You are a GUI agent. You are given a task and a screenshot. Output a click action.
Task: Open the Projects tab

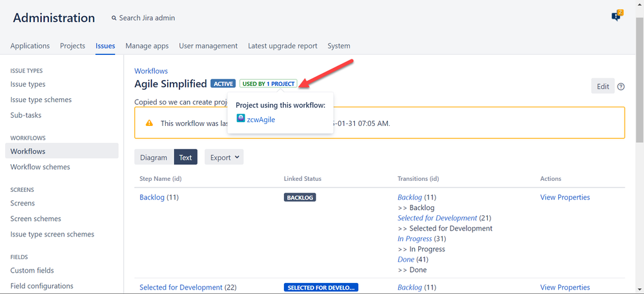(73, 46)
